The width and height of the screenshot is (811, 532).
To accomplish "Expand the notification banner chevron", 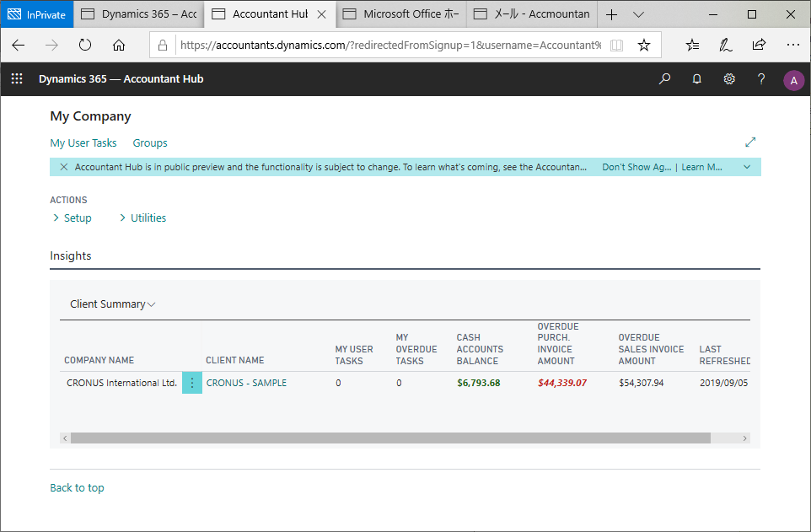I will (746, 167).
